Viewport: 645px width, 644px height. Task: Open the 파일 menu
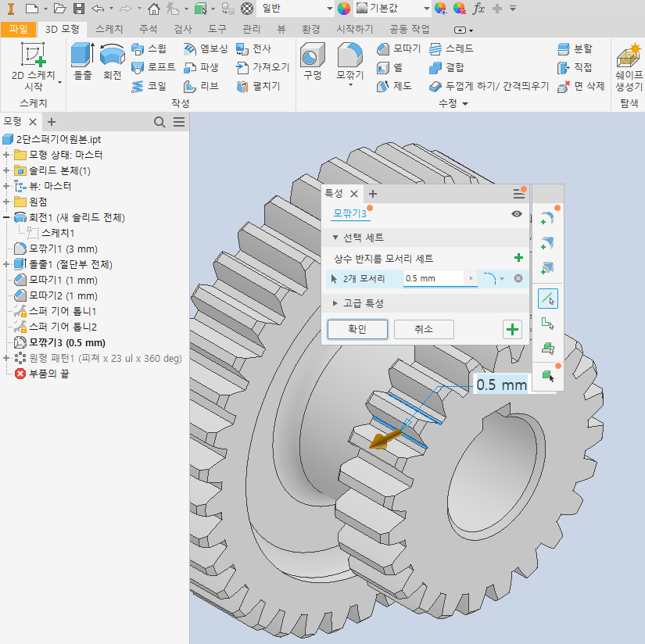(x=19, y=29)
